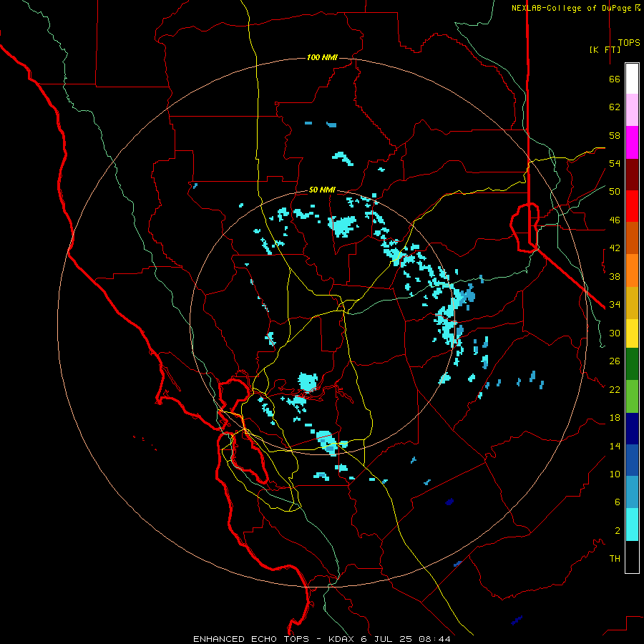Click the legend value 38
This screenshot has width=644, height=644.
click(615, 276)
